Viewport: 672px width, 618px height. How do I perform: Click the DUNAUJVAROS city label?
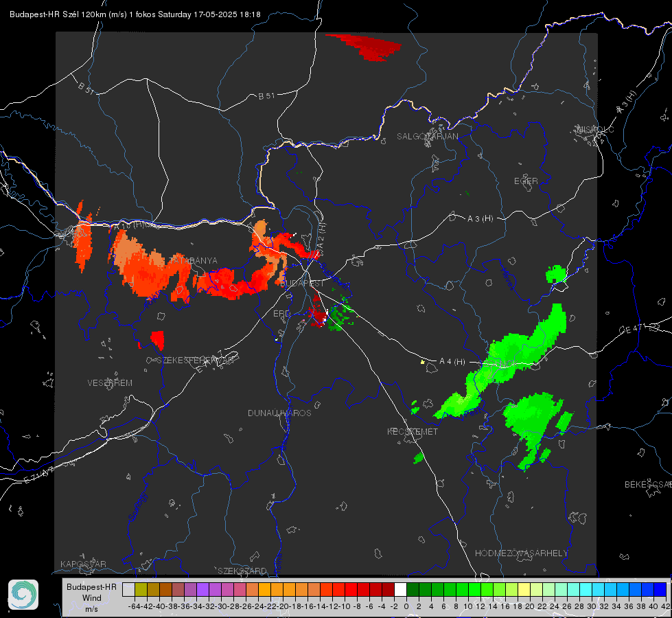click(279, 413)
